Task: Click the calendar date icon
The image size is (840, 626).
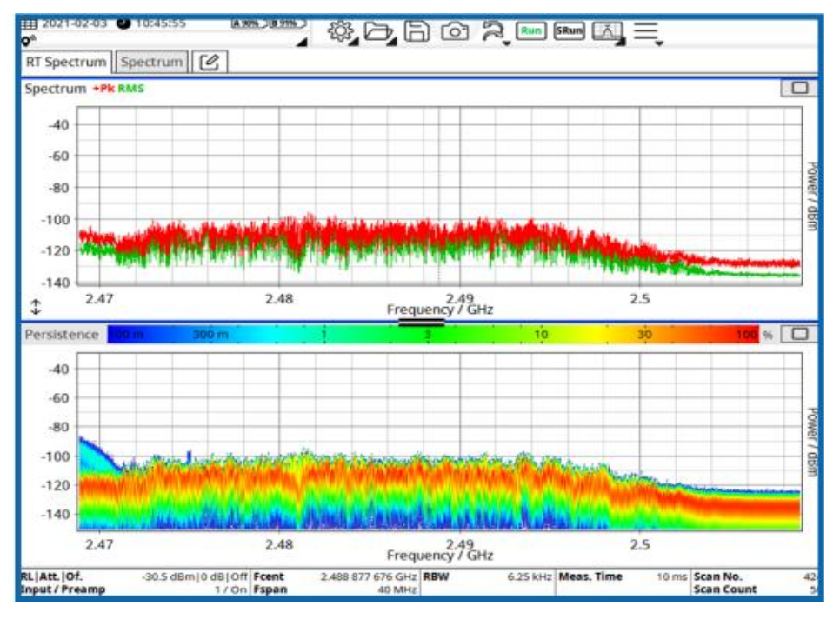Action: tap(29, 23)
